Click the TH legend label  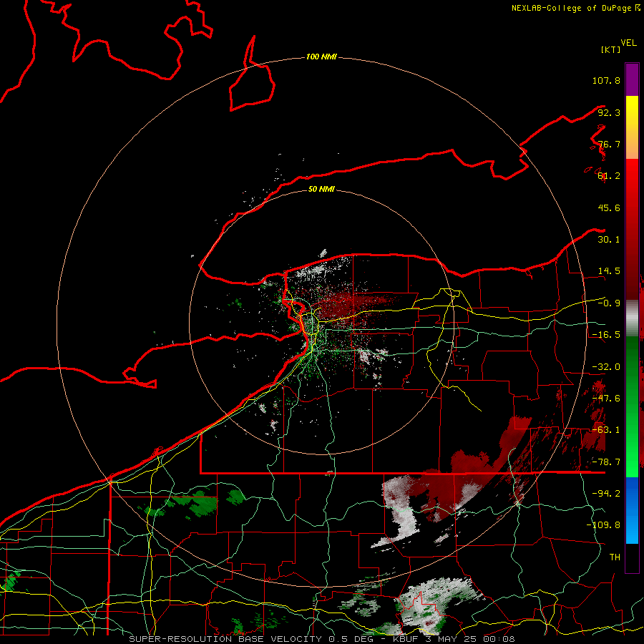(615, 557)
